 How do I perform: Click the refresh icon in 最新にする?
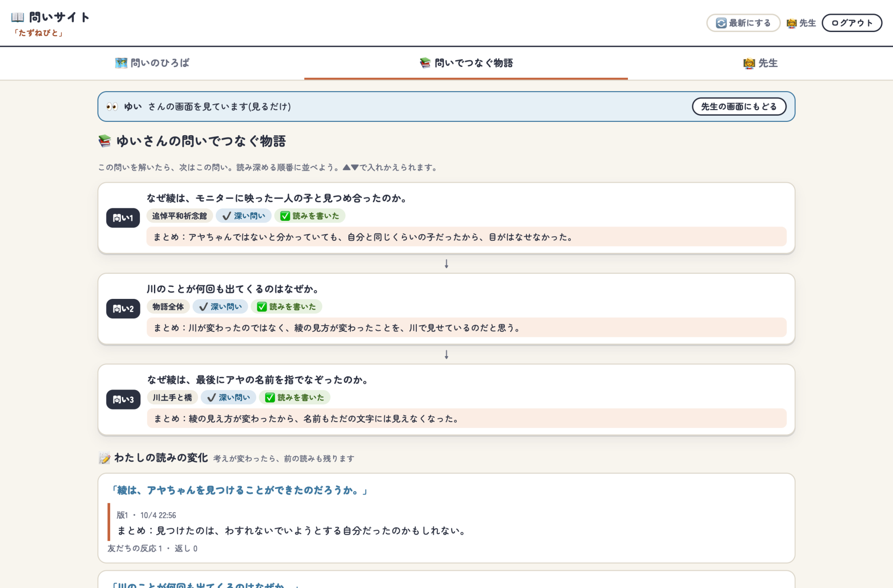click(x=721, y=23)
